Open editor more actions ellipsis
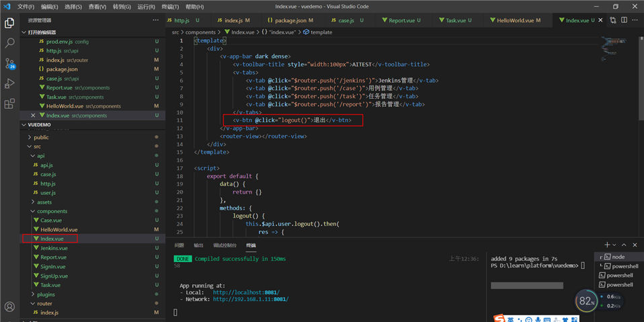644x322 pixels. [x=635, y=20]
